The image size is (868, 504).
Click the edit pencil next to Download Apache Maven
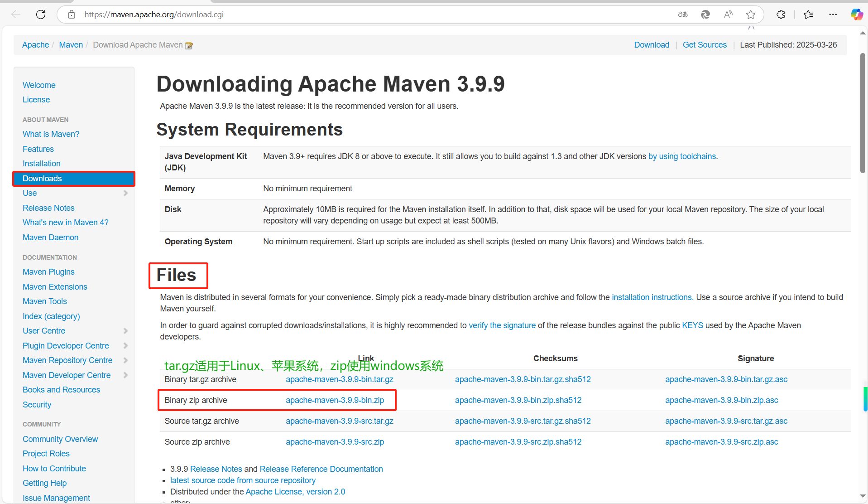[x=189, y=45]
